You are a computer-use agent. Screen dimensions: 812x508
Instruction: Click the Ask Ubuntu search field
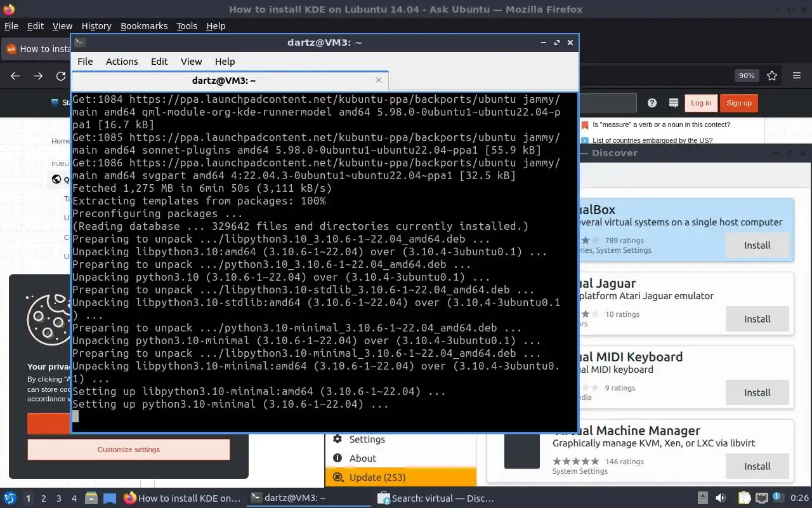pos(607,103)
